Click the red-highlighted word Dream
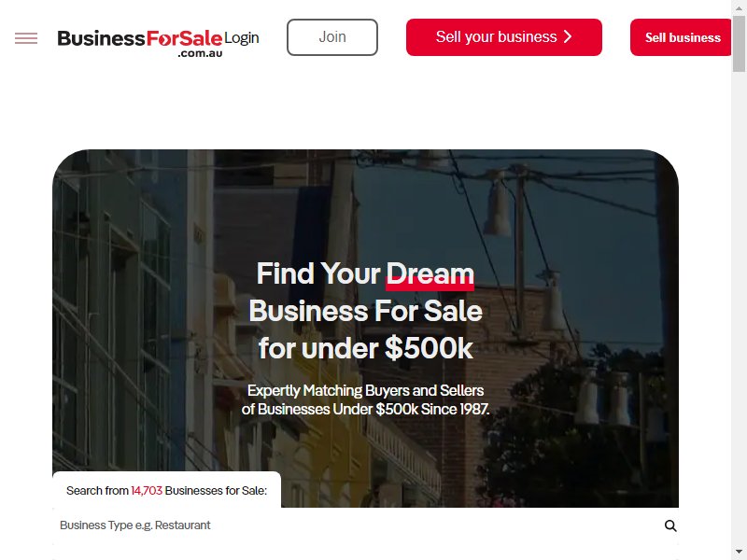Screen dimensions: 747x560 click(x=430, y=274)
